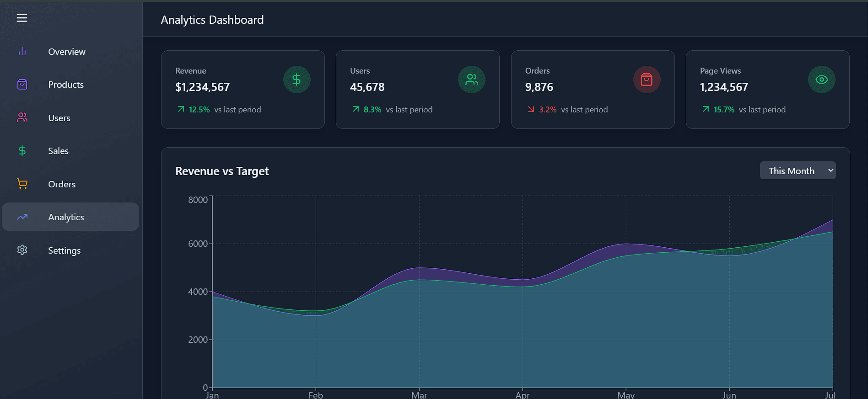868x399 pixels.
Task: Click the Page Views up-arrow trend icon
Action: tap(706, 109)
